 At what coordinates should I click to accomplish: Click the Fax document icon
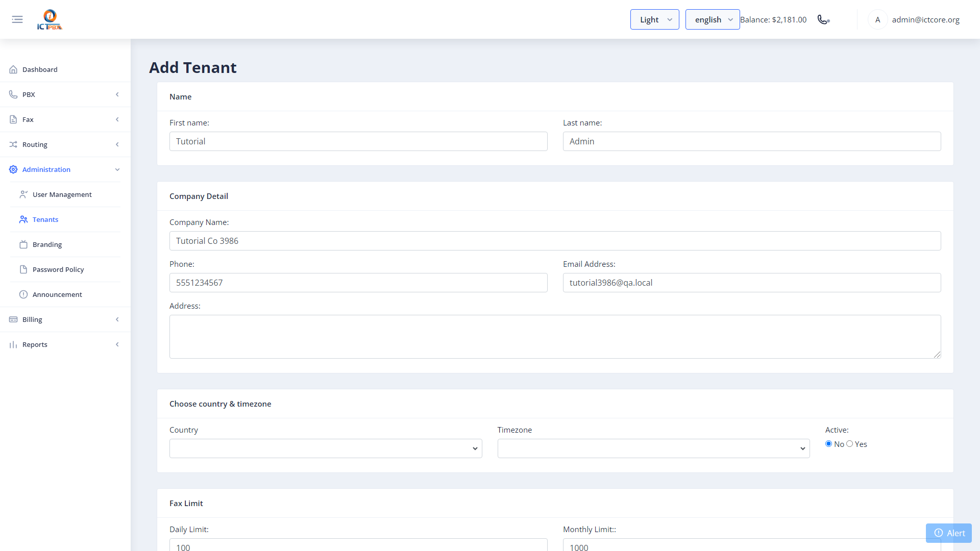coord(13,119)
